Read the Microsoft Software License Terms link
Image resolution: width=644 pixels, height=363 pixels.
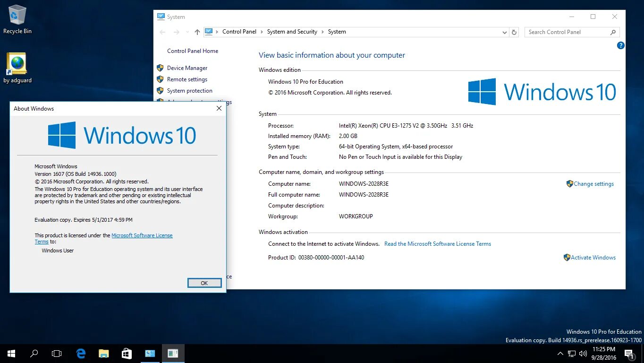pyautogui.click(x=438, y=244)
